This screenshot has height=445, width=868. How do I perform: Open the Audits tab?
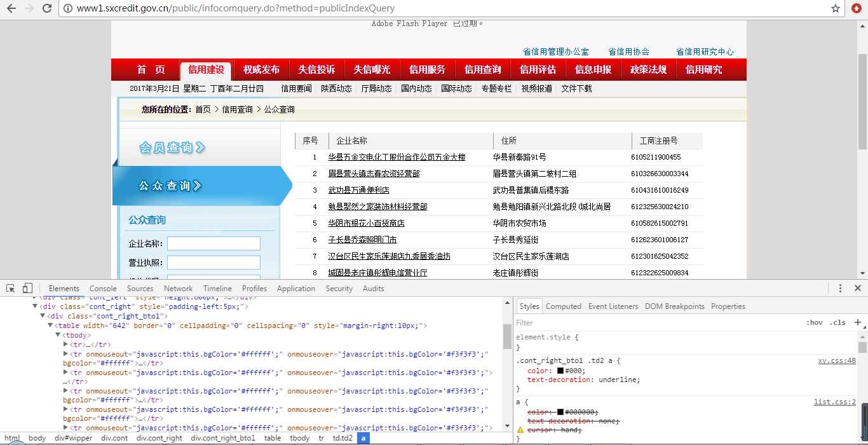click(x=373, y=288)
